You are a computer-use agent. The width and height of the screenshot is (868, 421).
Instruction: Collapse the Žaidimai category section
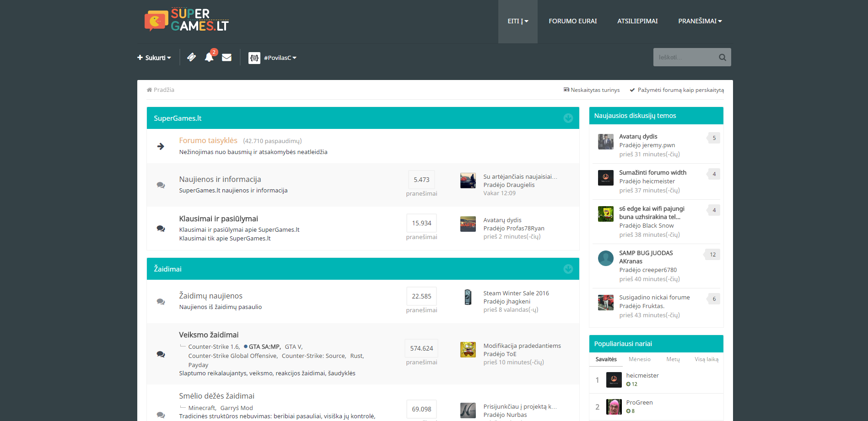(x=568, y=269)
